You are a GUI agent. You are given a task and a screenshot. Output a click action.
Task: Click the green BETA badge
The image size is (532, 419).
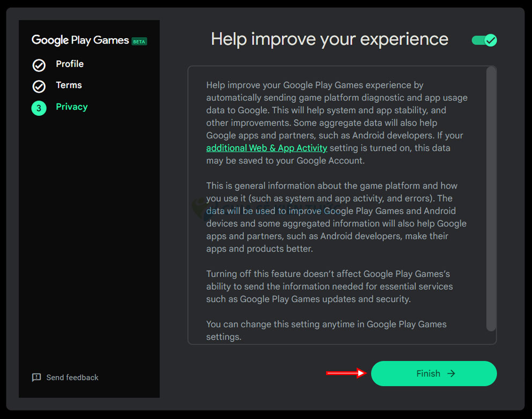point(139,41)
